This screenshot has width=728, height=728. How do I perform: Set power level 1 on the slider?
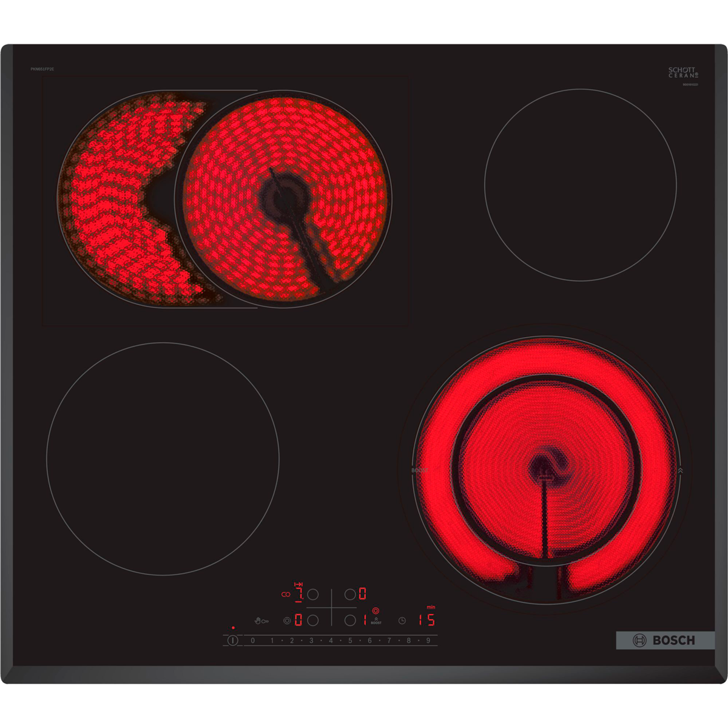tap(272, 641)
